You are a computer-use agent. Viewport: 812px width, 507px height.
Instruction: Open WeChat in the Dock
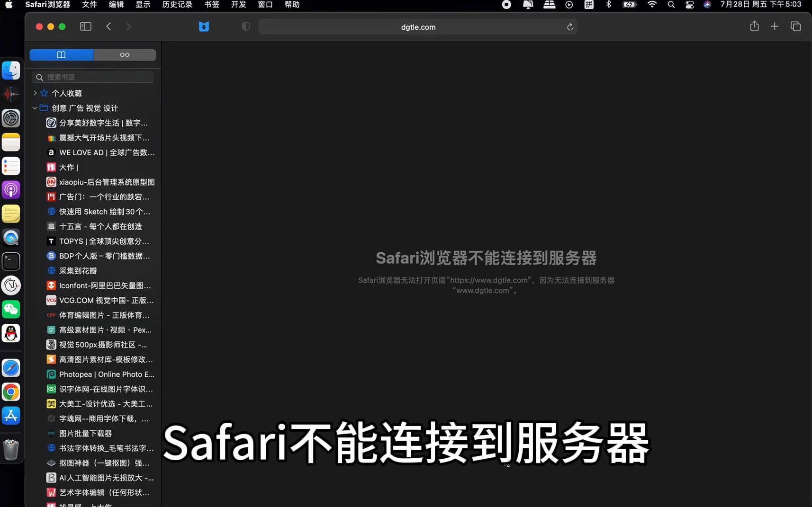11,309
